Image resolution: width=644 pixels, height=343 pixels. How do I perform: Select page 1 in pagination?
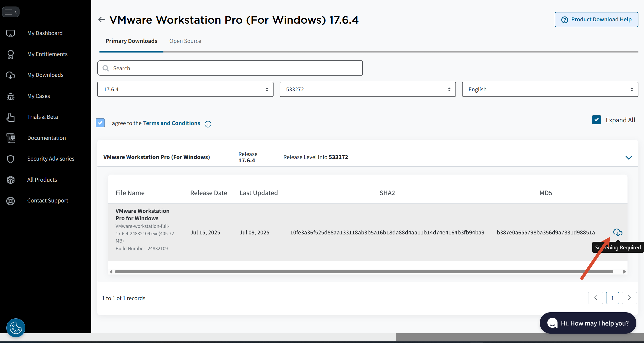[x=613, y=298]
